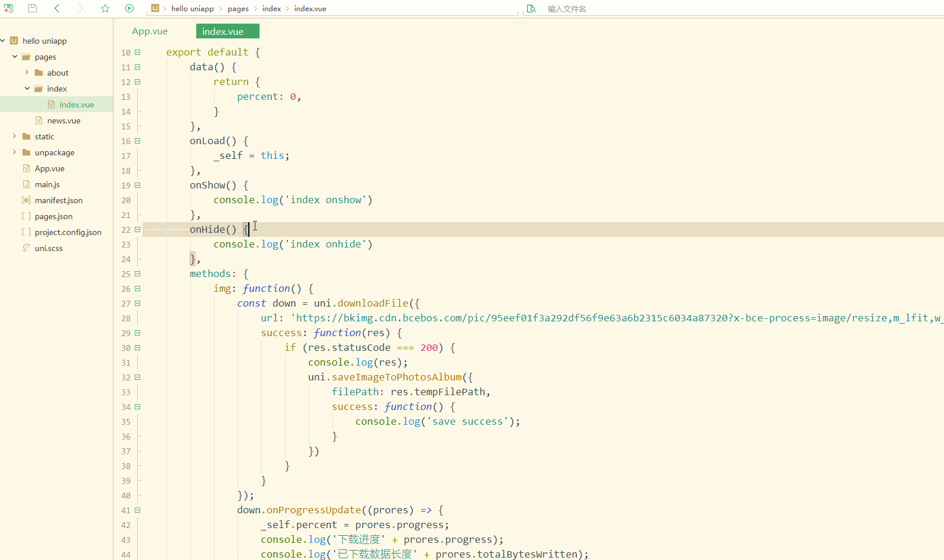
Task: Go forward with the right arrow
Action: (81, 8)
